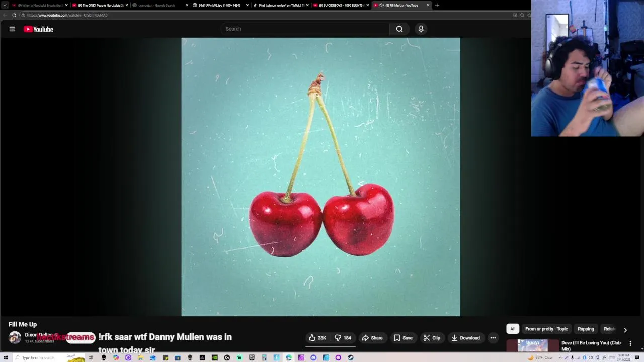Open the volume tray icon

click(x=591, y=358)
